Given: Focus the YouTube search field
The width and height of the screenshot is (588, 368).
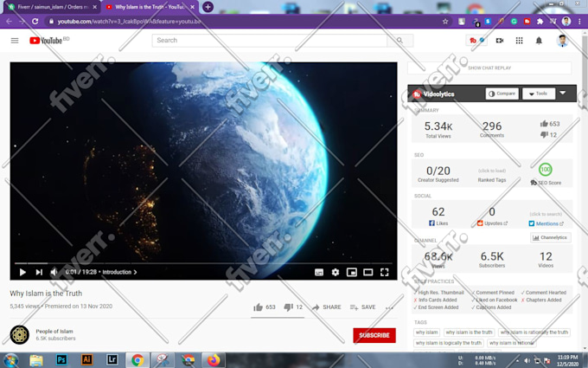Looking at the screenshot, I should pyautogui.click(x=269, y=40).
